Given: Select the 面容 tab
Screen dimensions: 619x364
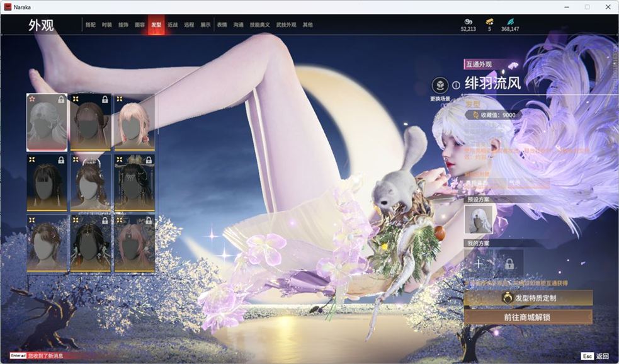Looking at the screenshot, I should 140,25.
